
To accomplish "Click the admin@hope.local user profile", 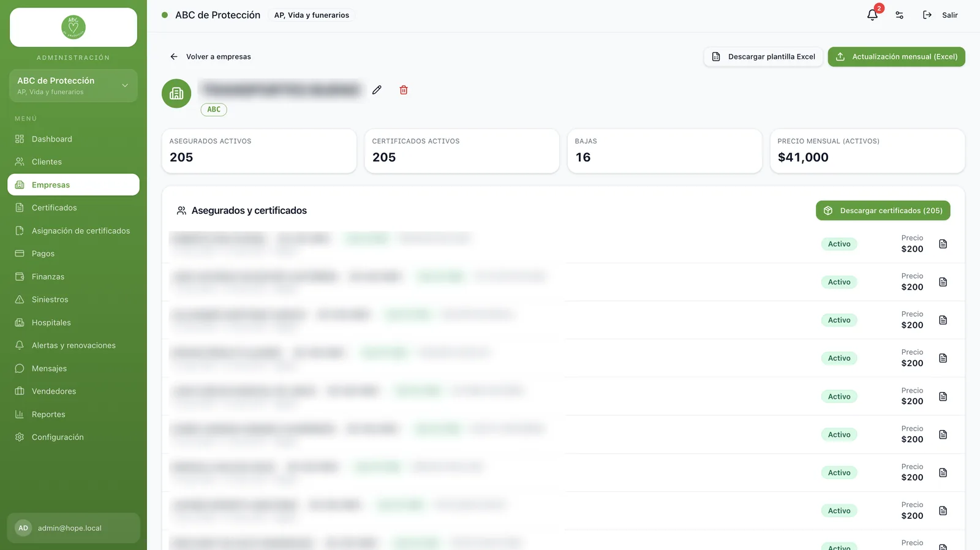I will (x=73, y=528).
